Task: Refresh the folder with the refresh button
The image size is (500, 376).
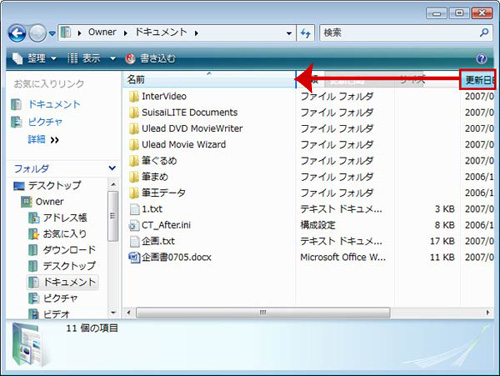Action: (306, 33)
